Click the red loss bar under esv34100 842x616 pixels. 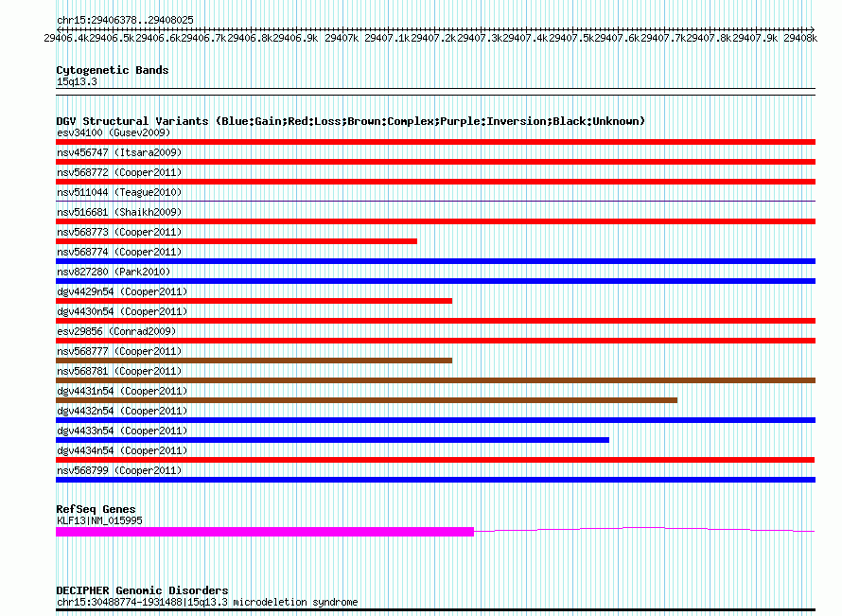click(x=435, y=142)
